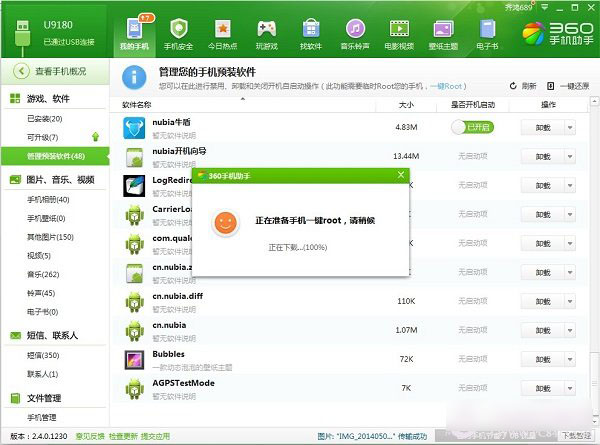Expand dropdown arrow beside cn.nubia.diff 卸载

pyautogui.click(x=570, y=302)
